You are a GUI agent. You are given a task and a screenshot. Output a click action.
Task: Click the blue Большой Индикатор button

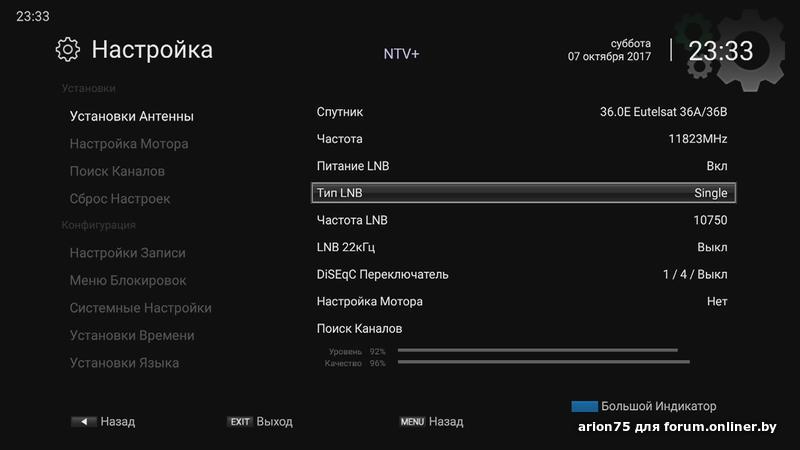click(x=584, y=406)
